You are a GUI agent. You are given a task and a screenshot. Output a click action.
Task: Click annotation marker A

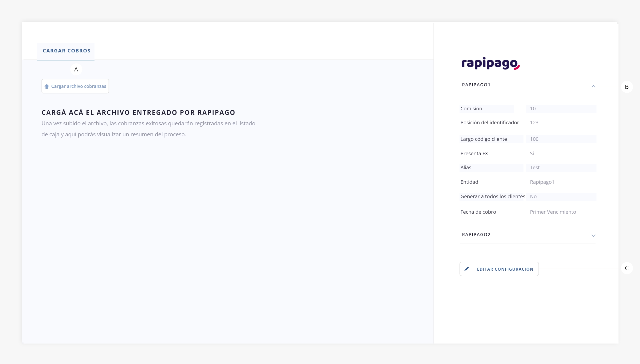pos(76,69)
